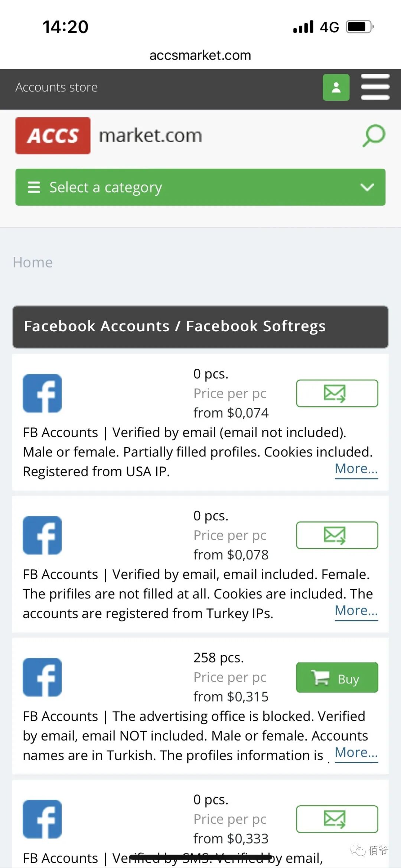Image resolution: width=401 pixels, height=868 pixels.
Task: Click Buy button for 258 pcs listing
Action: click(x=337, y=677)
